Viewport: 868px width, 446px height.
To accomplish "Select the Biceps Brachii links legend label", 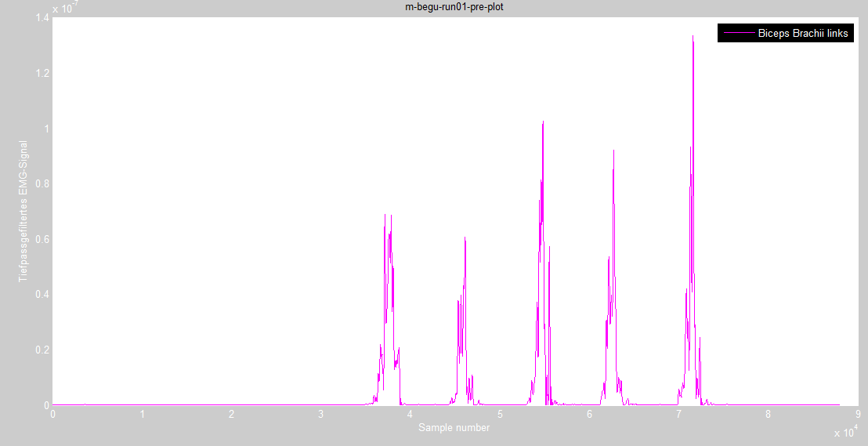I will (x=802, y=33).
